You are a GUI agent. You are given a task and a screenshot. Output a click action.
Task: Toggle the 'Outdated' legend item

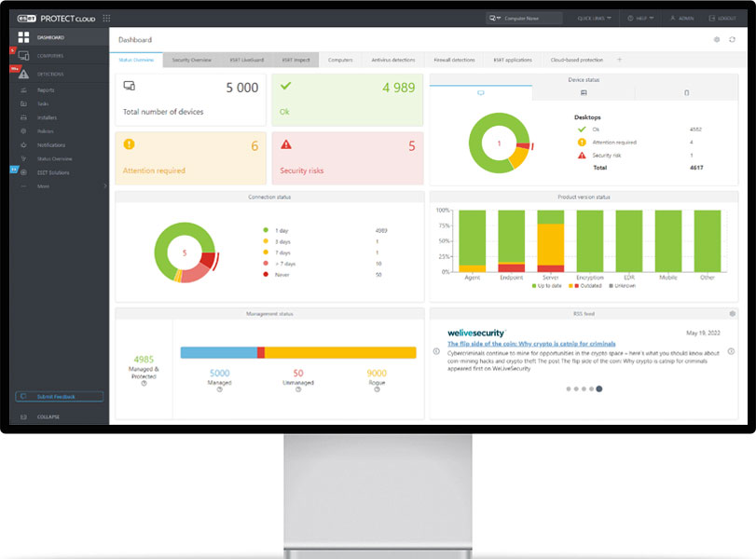[585, 286]
